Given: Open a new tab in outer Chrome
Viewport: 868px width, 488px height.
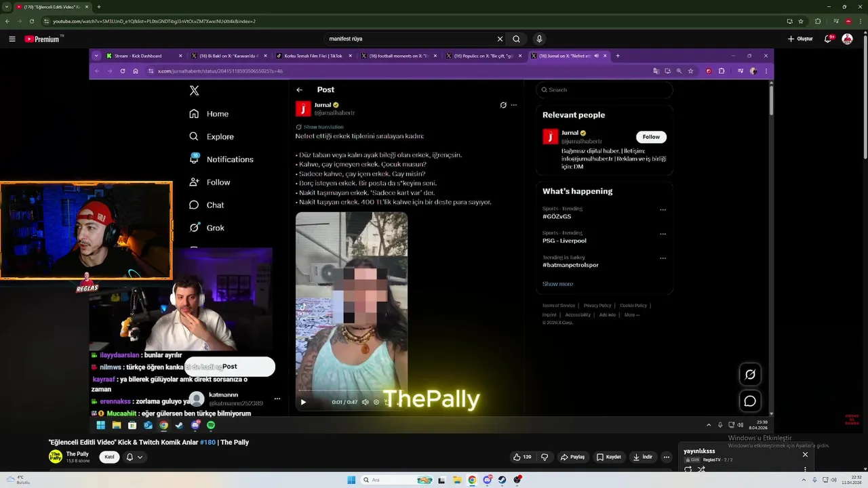Looking at the screenshot, I should (x=99, y=7).
